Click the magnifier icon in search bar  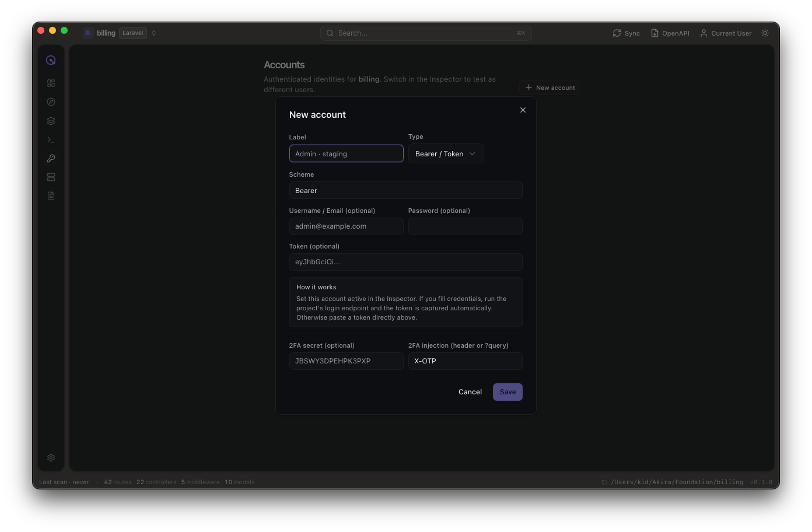pos(330,33)
